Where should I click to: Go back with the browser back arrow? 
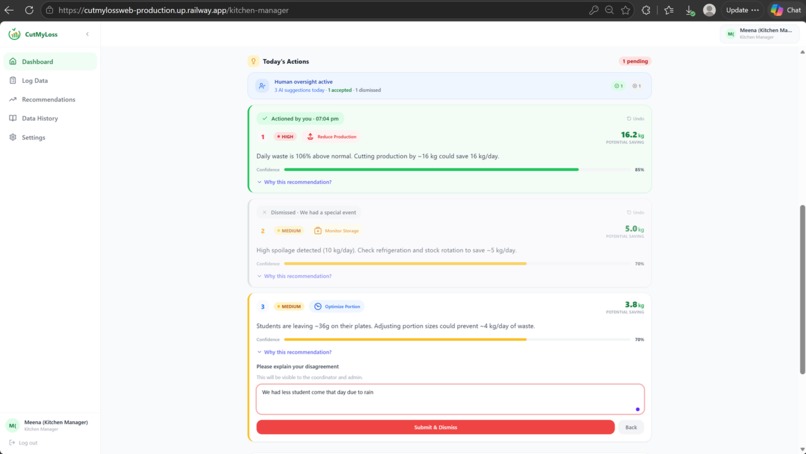[9, 10]
